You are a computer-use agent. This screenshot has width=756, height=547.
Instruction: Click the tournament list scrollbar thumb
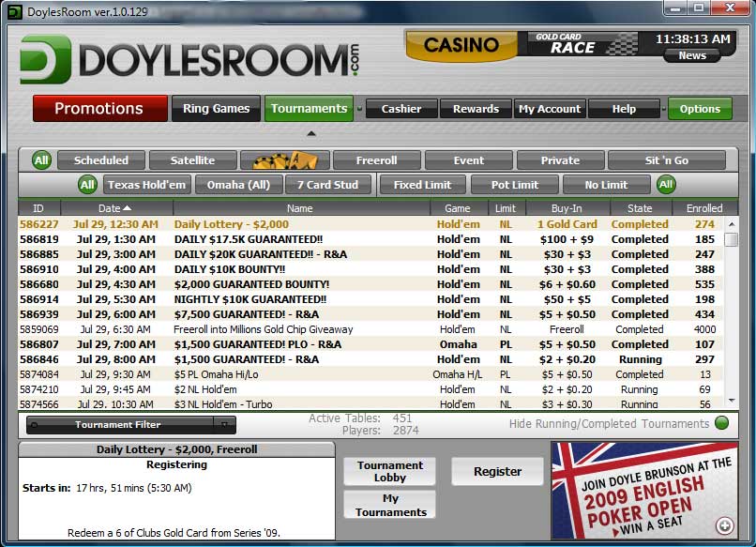732,239
